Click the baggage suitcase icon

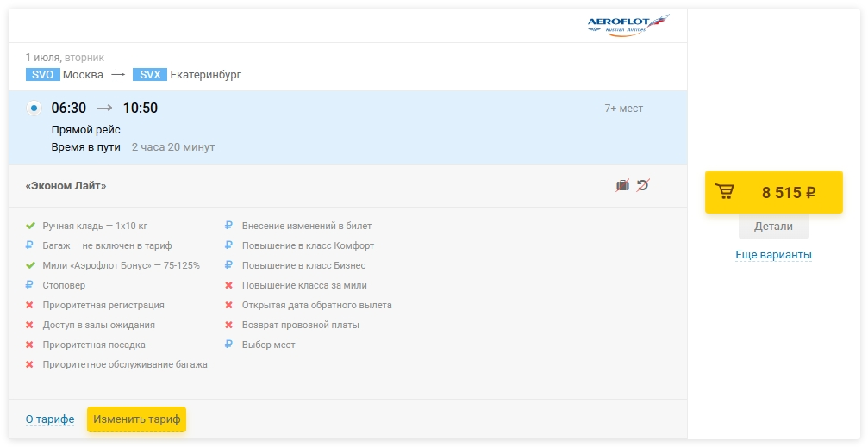coord(622,185)
